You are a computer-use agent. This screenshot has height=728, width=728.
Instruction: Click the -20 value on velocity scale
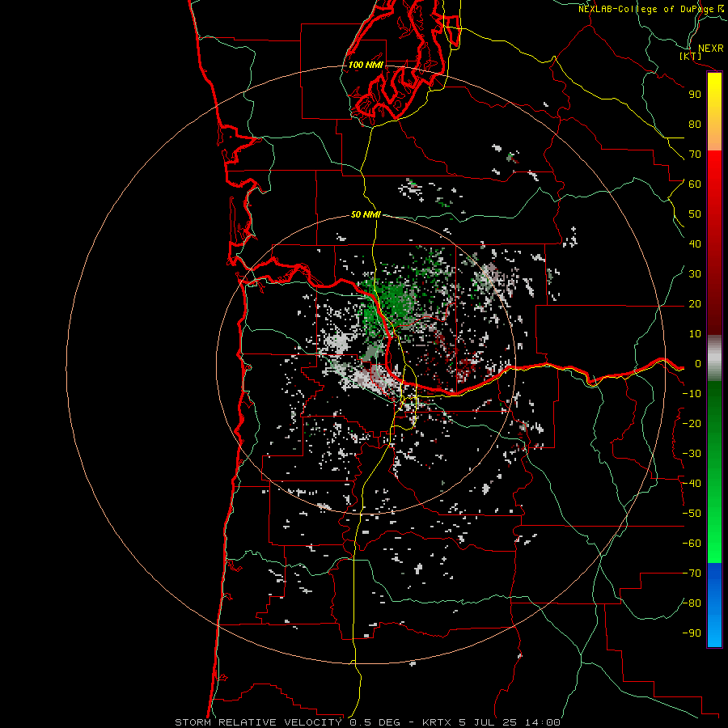(692, 424)
